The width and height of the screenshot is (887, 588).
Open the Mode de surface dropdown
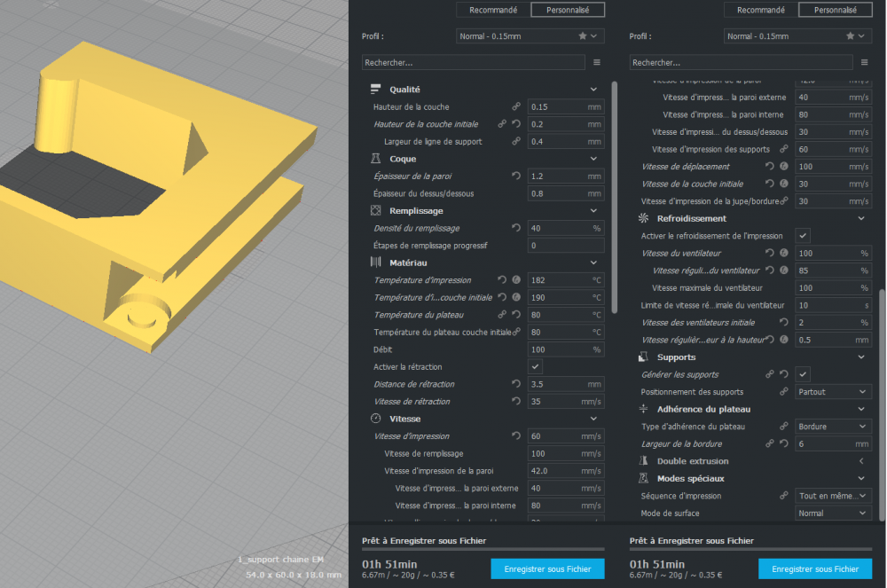pos(833,514)
